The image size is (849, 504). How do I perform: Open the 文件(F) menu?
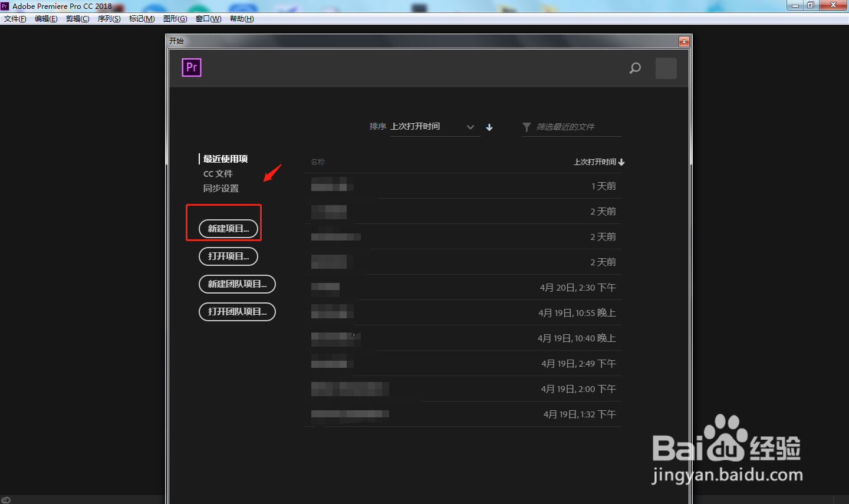click(x=15, y=19)
